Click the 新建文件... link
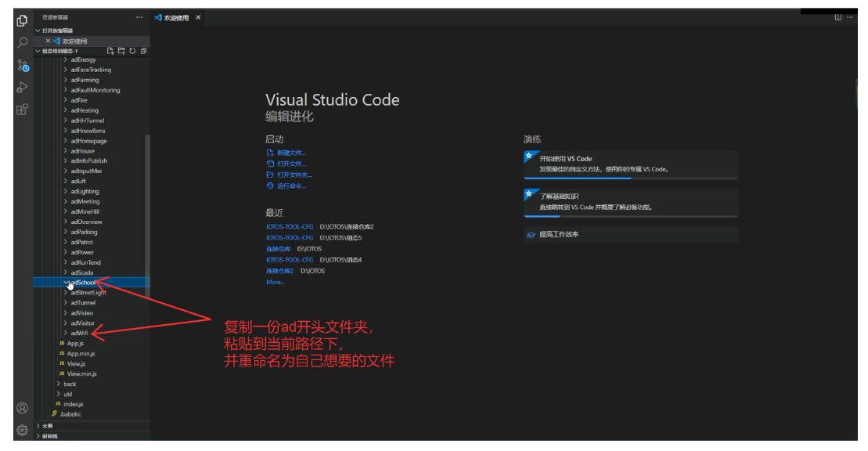 click(x=291, y=153)
